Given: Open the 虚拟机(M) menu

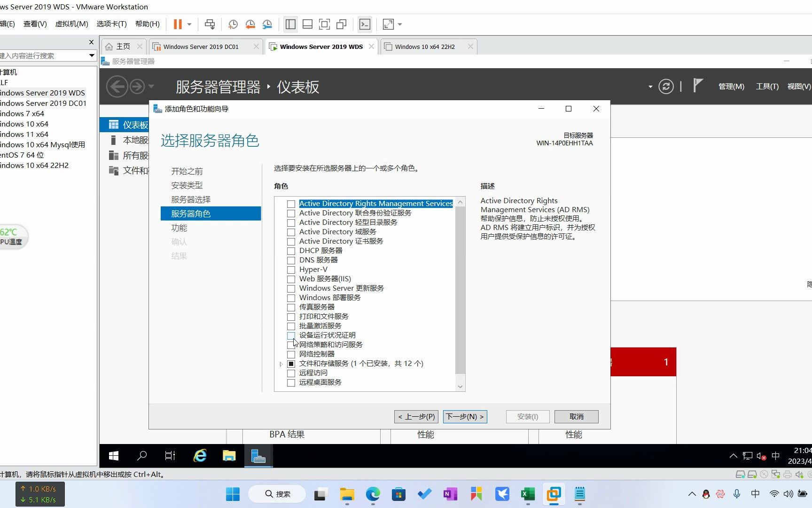Looking at the screenshot, I should click(71, 24).
